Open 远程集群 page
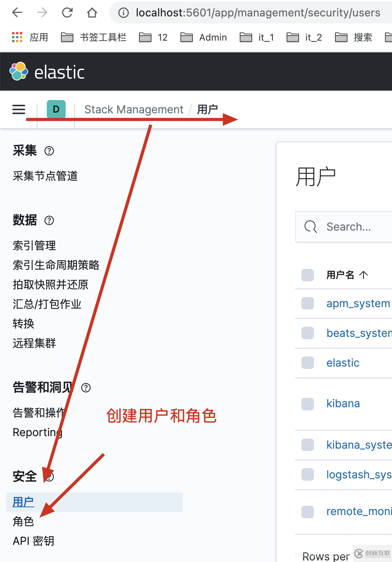This screenshot has height=562, width=392. [34, 343]
